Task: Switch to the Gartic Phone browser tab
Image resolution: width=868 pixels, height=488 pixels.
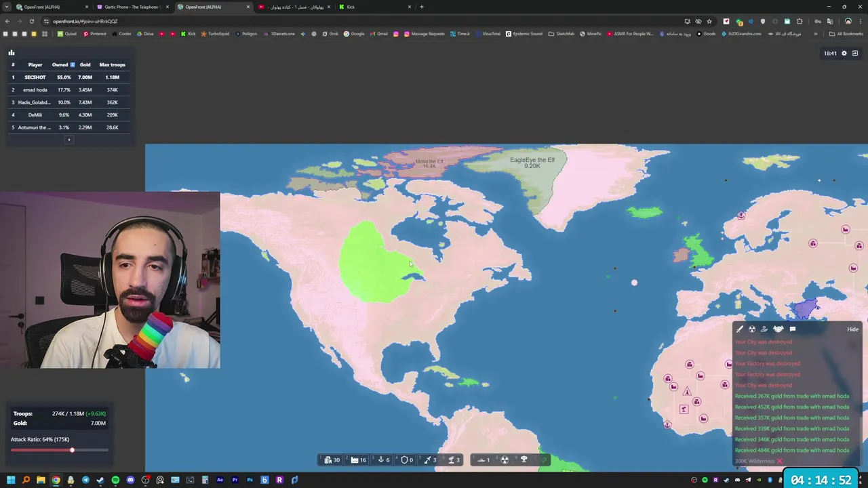Action: 134,7
